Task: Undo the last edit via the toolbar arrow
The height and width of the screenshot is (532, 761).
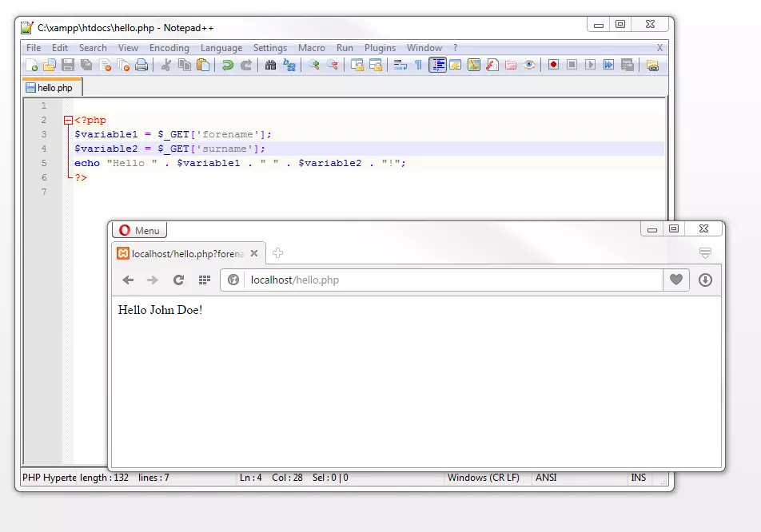Action: pyautogui.click(x=226, y=65)
